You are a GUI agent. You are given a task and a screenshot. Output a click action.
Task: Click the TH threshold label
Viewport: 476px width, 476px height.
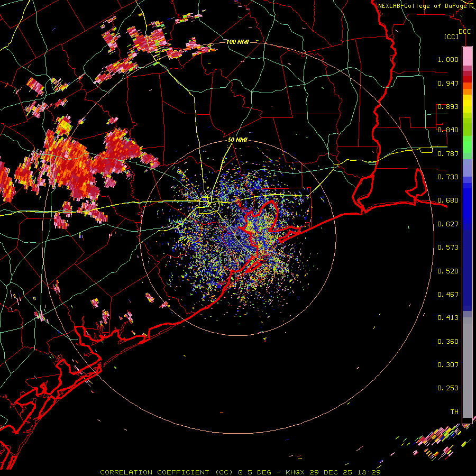click(454, 412)
